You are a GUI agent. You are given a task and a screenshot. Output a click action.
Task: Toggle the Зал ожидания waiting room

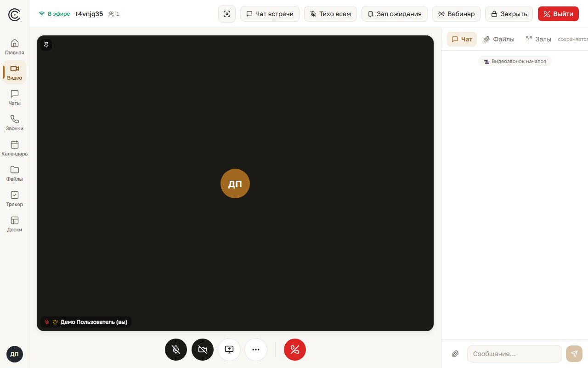coord(395,14)
